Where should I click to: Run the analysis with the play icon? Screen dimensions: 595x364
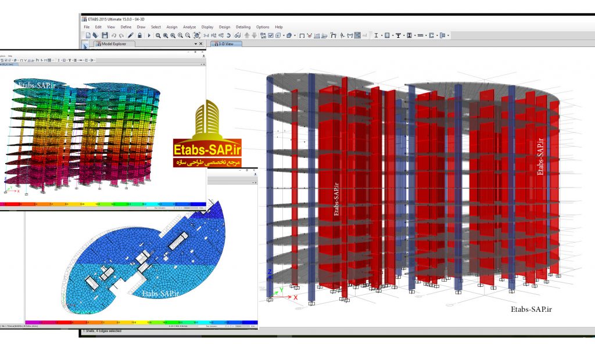(x=149, y=35)
